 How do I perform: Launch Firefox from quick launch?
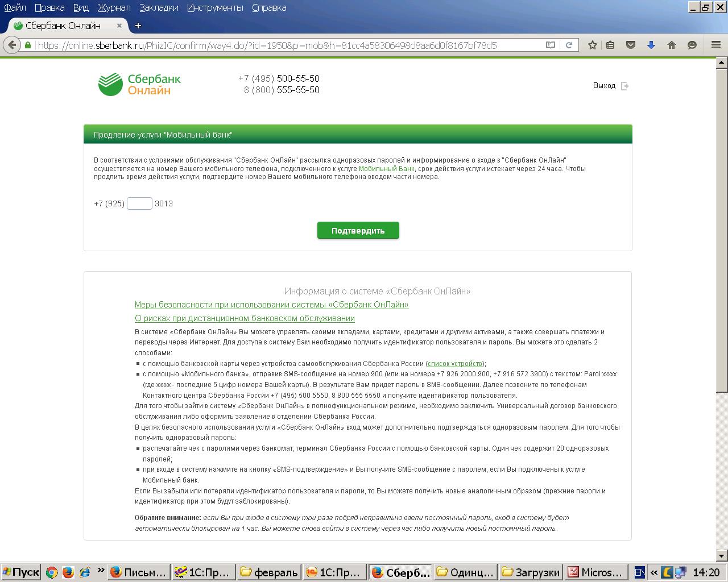68,572
